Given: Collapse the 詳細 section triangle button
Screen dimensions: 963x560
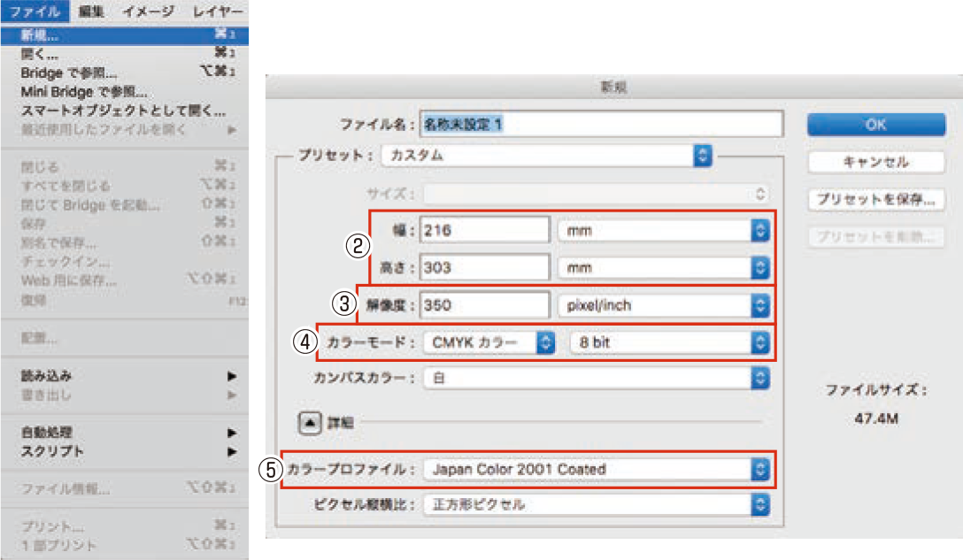Looking at the screenshot, I should click(310, 423).
